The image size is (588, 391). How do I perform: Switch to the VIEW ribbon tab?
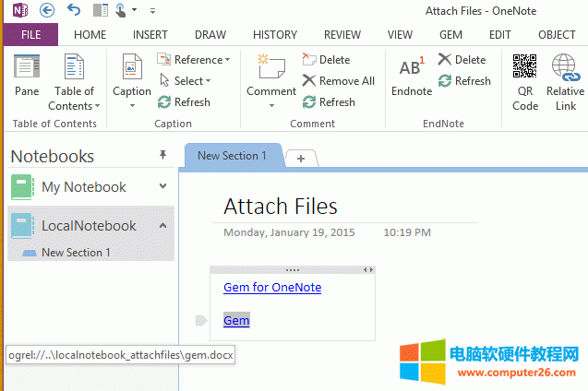point(400,35)
